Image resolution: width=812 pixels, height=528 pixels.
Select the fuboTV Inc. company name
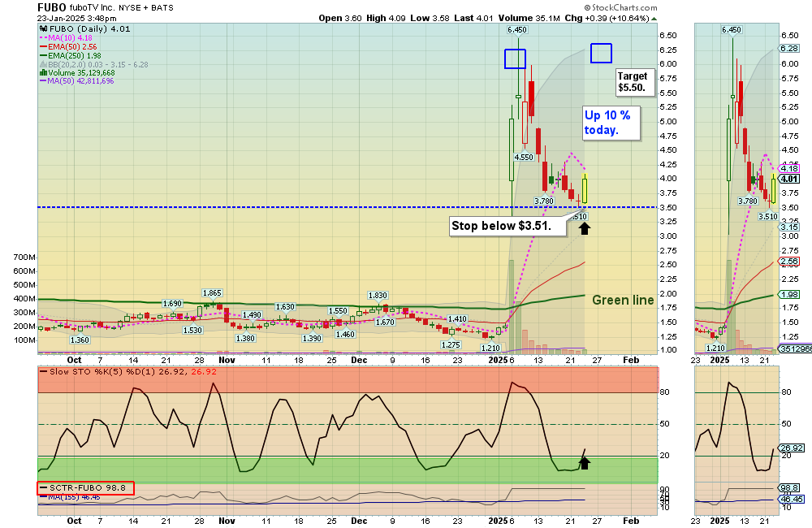[x=93, y=8]
